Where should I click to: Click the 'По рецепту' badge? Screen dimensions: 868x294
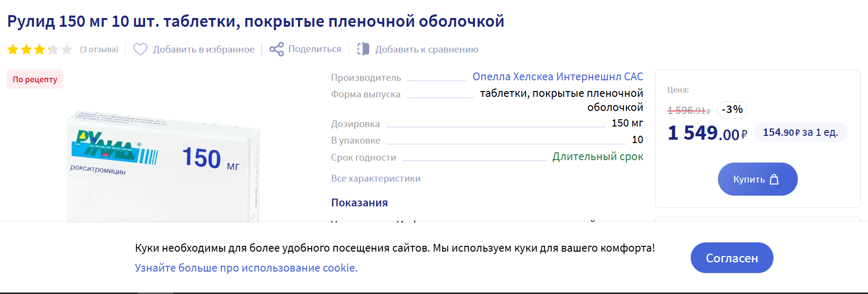coord(35,79)
